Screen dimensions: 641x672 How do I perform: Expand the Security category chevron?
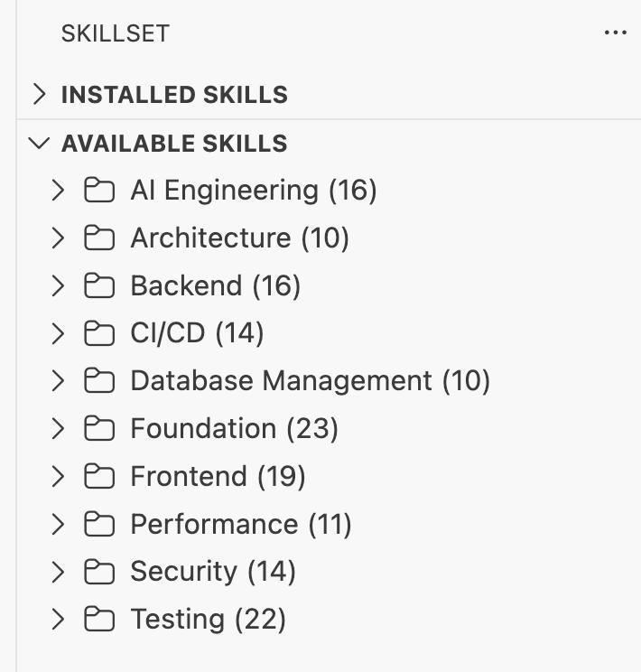58,572
